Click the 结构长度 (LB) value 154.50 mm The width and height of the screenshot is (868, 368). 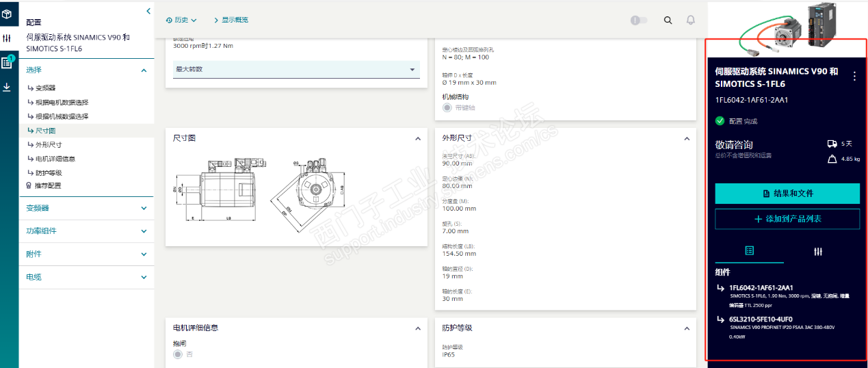pos(459,253)
